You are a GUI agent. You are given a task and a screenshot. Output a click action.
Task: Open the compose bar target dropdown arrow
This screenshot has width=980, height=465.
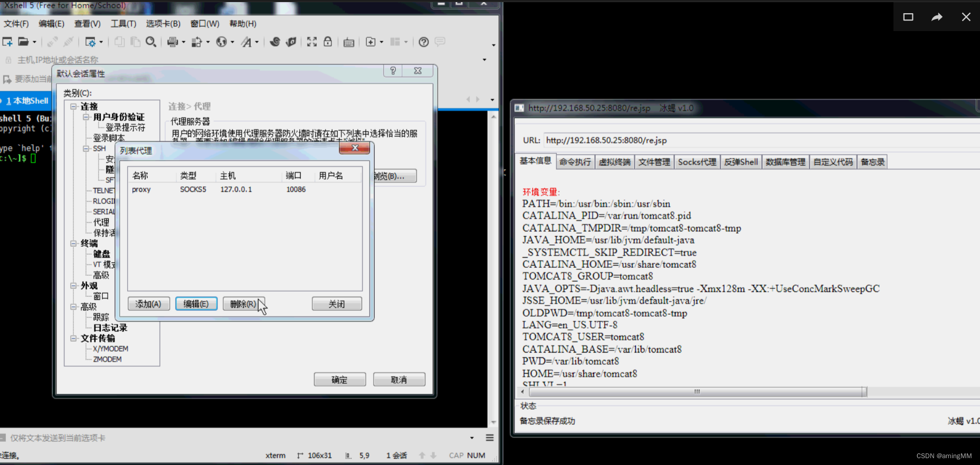coord(472,438)
